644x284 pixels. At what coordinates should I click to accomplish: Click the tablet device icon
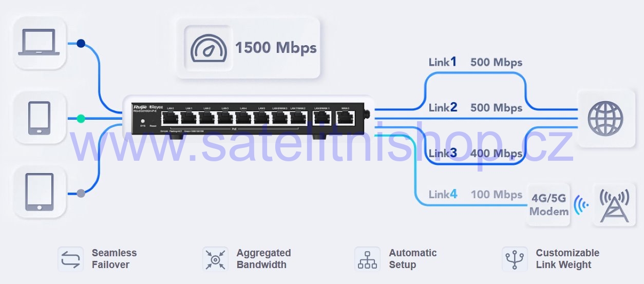click(40, 192)
